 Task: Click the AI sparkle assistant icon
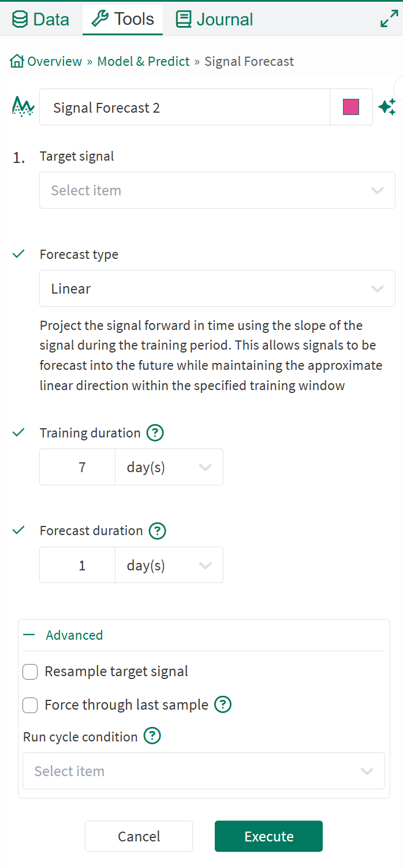pyautogui.click(x=387, y=107)
